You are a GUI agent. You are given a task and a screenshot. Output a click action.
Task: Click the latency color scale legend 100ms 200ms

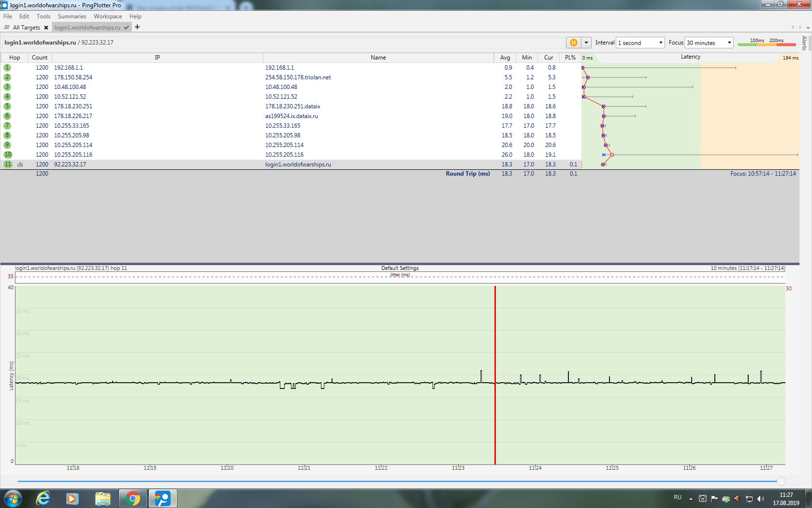(767, 42)
